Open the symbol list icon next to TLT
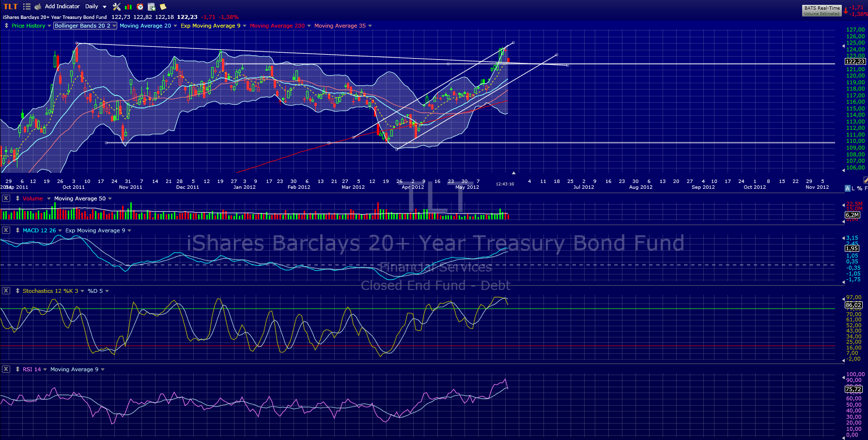This screenshot has height=440, width=868. click(x=27, y=7)
